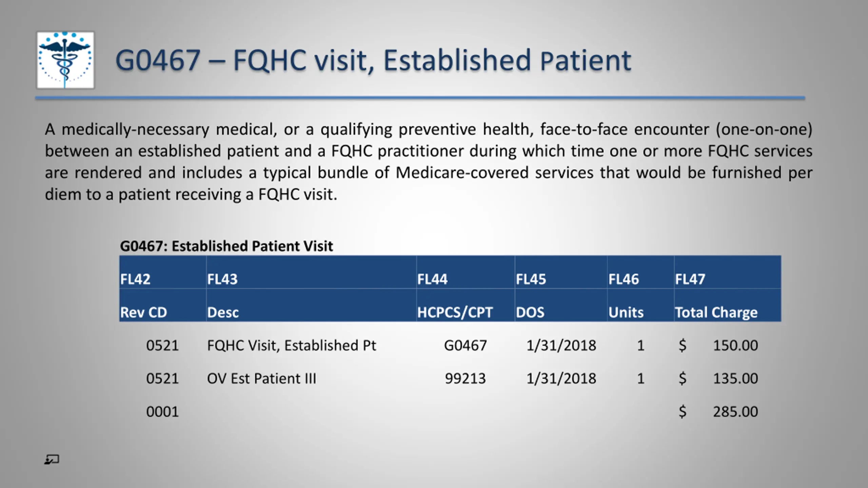Click the definition paragraph text
868x488 pixels.
coord(429,162)
